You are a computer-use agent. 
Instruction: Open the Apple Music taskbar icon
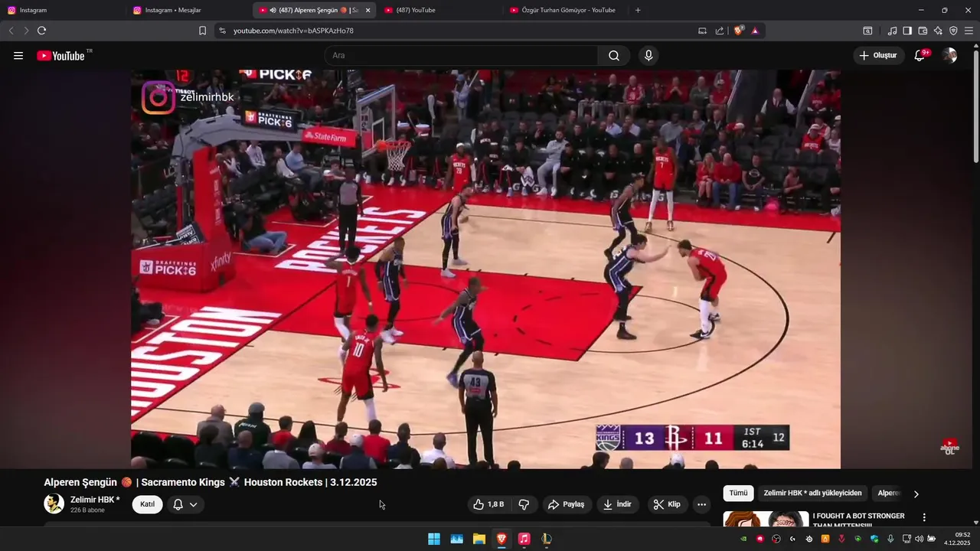tap(524, 539)
